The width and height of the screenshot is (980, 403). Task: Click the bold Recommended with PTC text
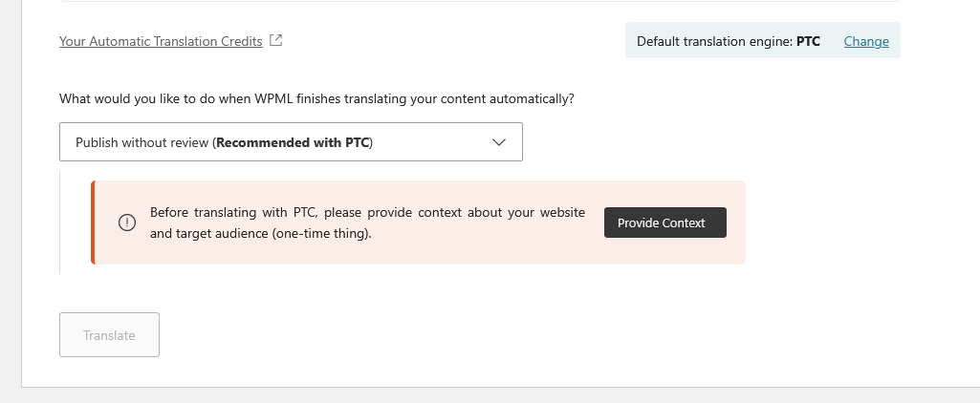point(293,142)
